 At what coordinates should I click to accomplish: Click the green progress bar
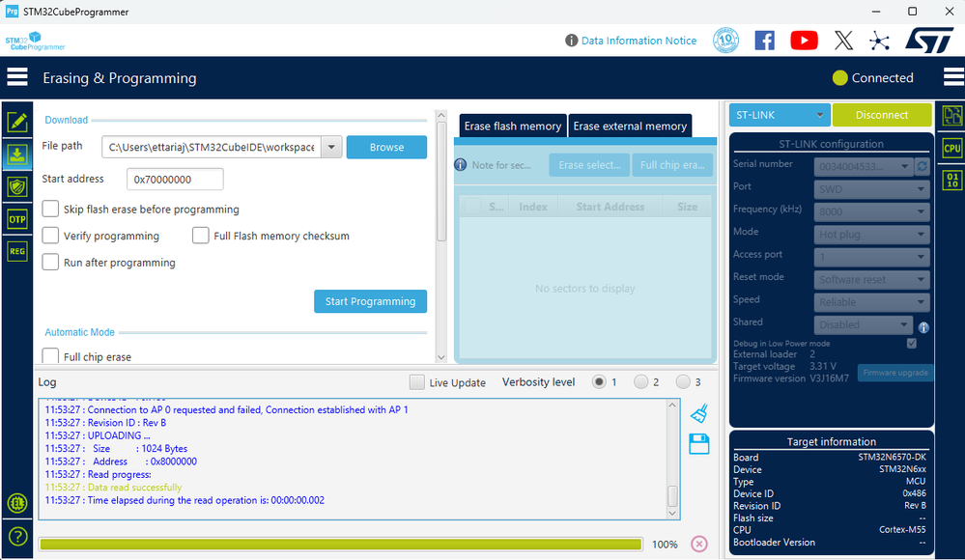[341, 544]
